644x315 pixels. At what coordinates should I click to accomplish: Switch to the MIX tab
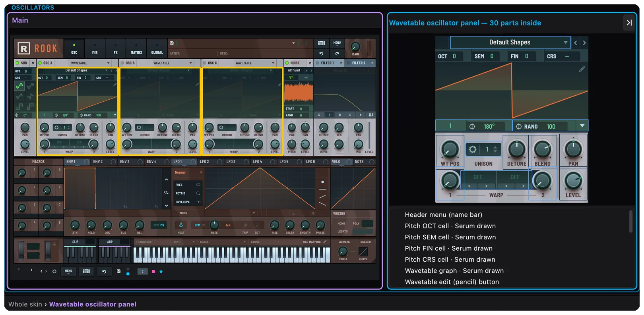coord(95,48)
